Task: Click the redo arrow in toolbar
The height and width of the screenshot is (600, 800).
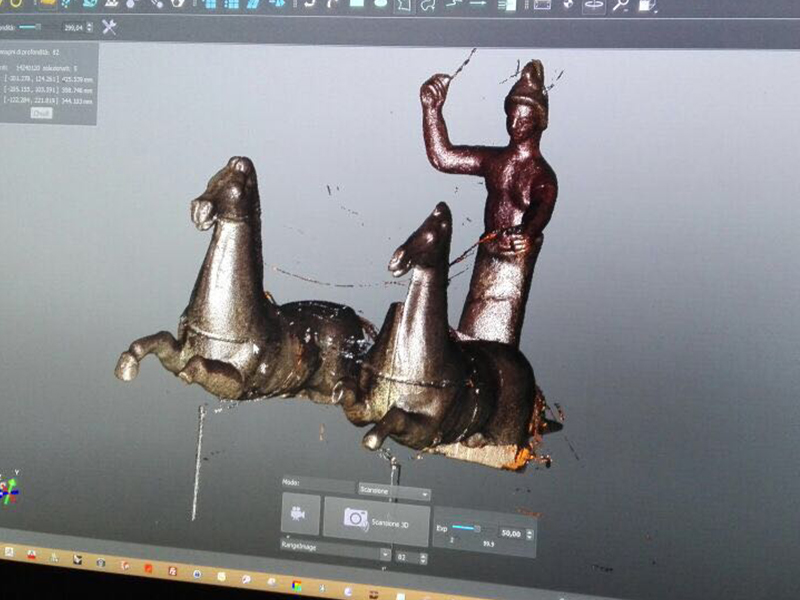Action: (333, 4)
